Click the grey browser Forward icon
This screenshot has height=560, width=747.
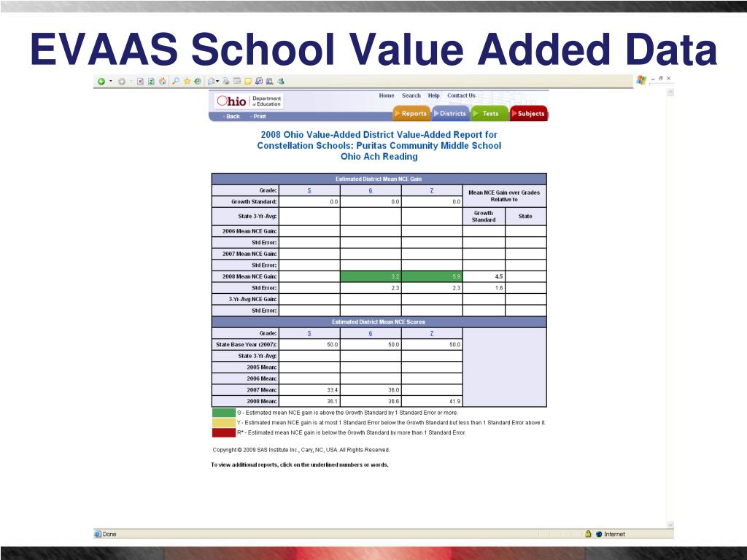point(122,82)
